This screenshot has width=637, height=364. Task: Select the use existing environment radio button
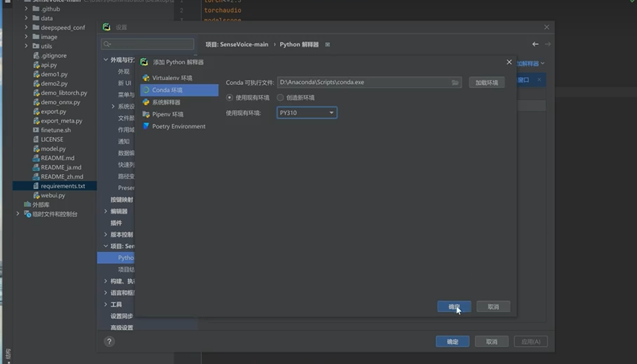click(229, 98)
